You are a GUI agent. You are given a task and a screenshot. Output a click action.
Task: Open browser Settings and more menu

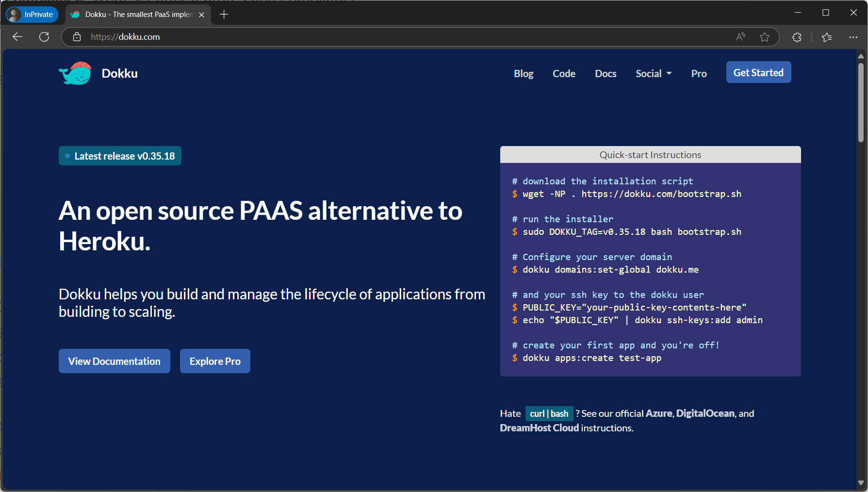(853, 37)
